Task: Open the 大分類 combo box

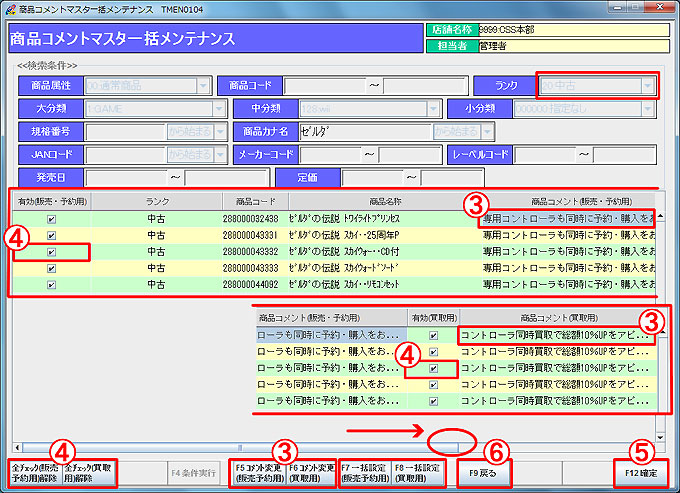Action: point(219,109)
